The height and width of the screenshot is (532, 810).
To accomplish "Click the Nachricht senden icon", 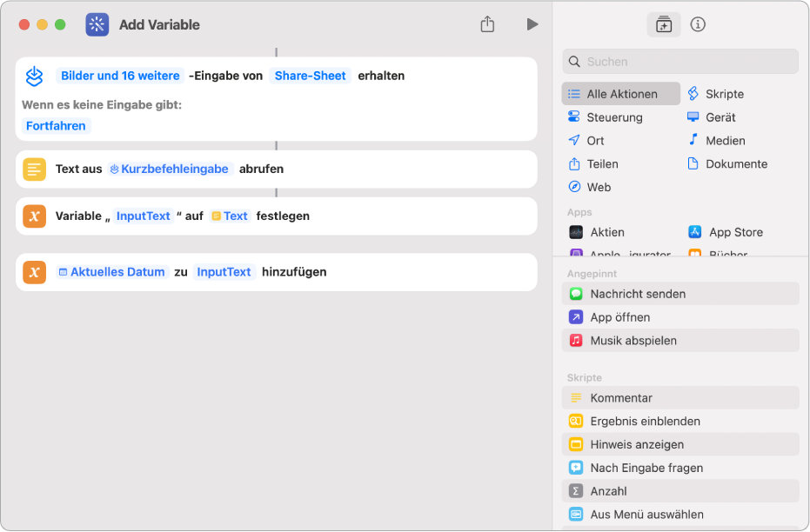I will pyautogui.click(x=575, y=294).
